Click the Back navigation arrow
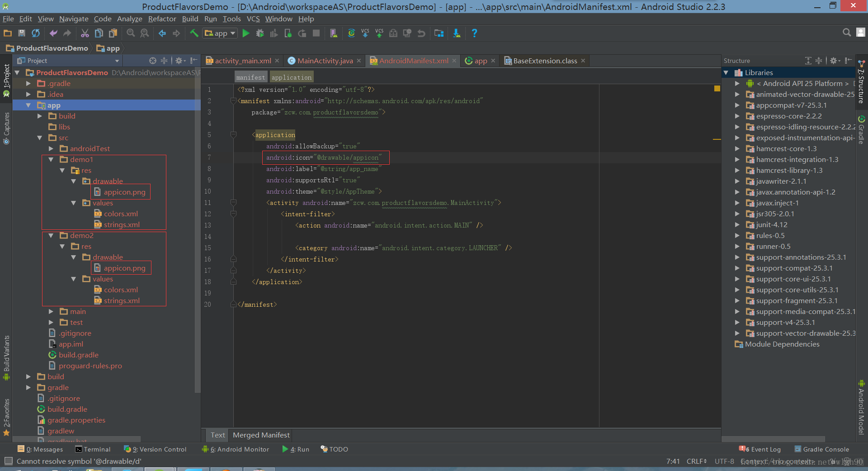Screen dimensions: 868x471 (x=162, y=33)
